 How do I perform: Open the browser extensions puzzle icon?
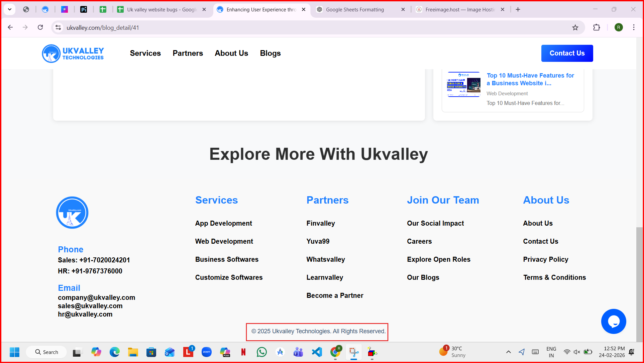(597, 28)
